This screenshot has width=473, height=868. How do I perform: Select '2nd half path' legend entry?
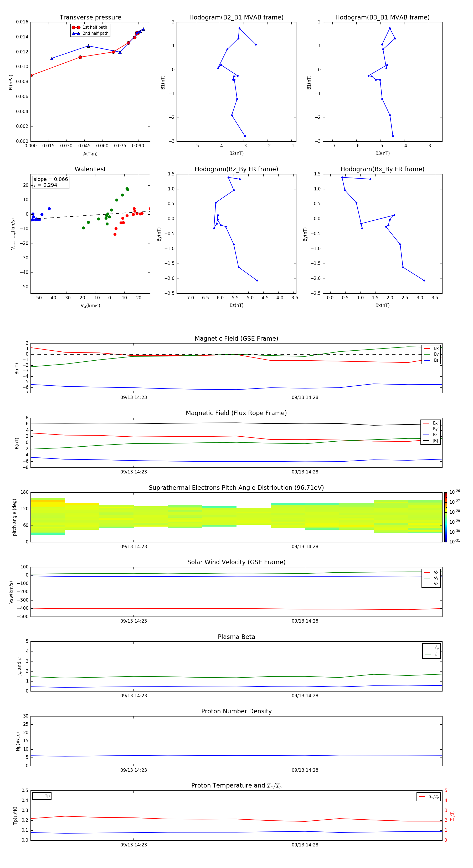(90, 33)
